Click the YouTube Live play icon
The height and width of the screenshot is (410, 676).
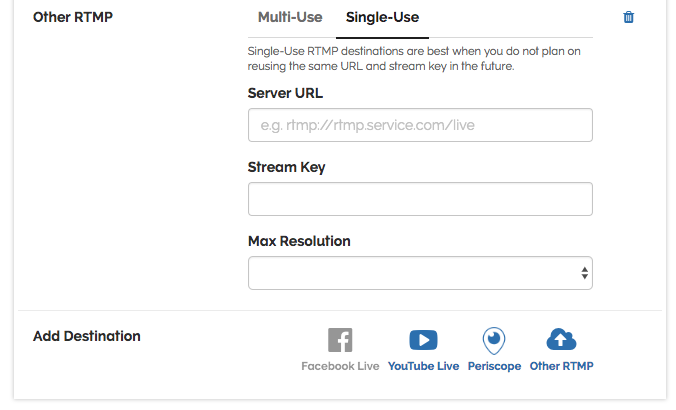[423, 340]
